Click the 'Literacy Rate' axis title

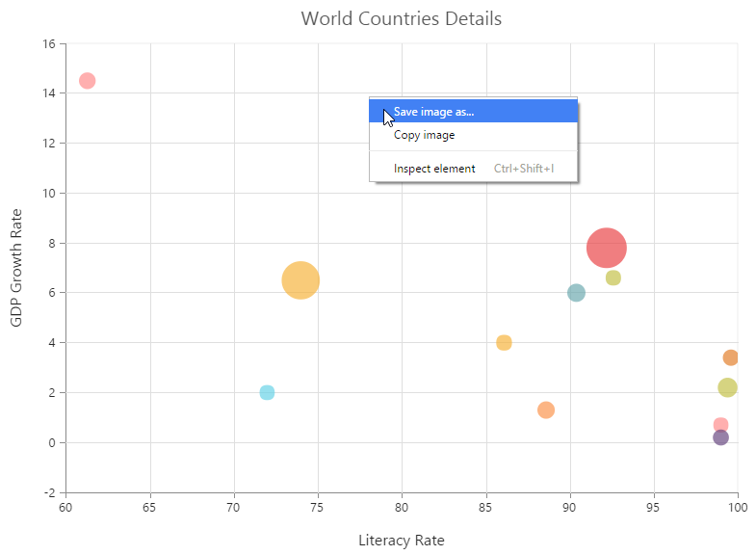coord(401,540)
